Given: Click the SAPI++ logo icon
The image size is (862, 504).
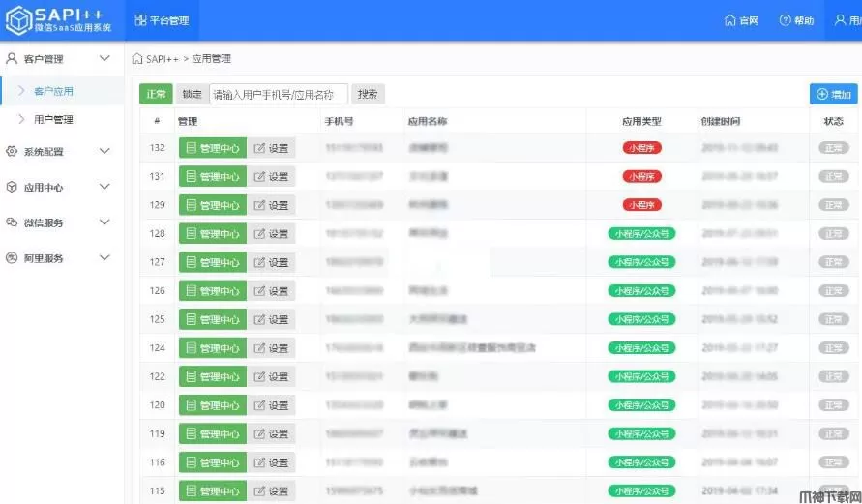Looking at the screenshot, I should click(x=18, y=20).
